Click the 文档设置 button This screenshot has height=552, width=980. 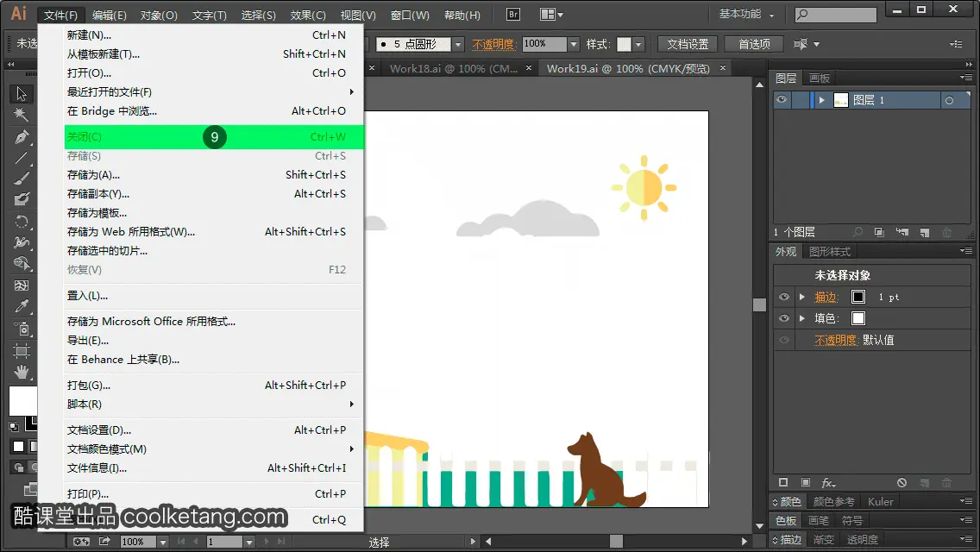pos(688,44)
